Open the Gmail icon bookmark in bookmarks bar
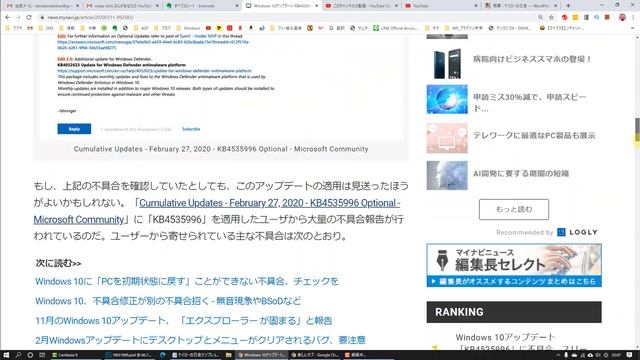Screen dimensions: 640x360 point(30,28)
